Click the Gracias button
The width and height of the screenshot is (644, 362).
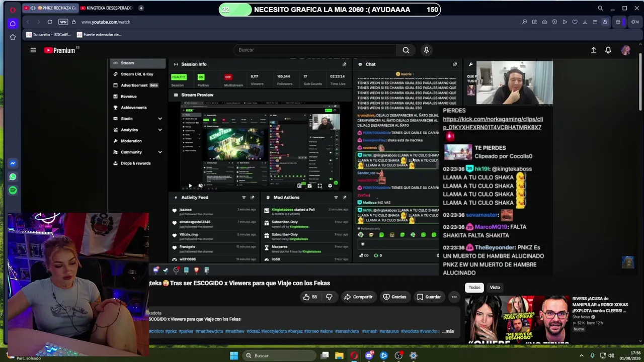click(x=394, y=297)
